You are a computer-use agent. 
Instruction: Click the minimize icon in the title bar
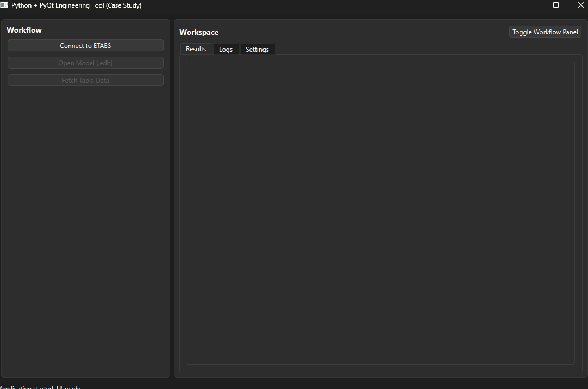531,5
